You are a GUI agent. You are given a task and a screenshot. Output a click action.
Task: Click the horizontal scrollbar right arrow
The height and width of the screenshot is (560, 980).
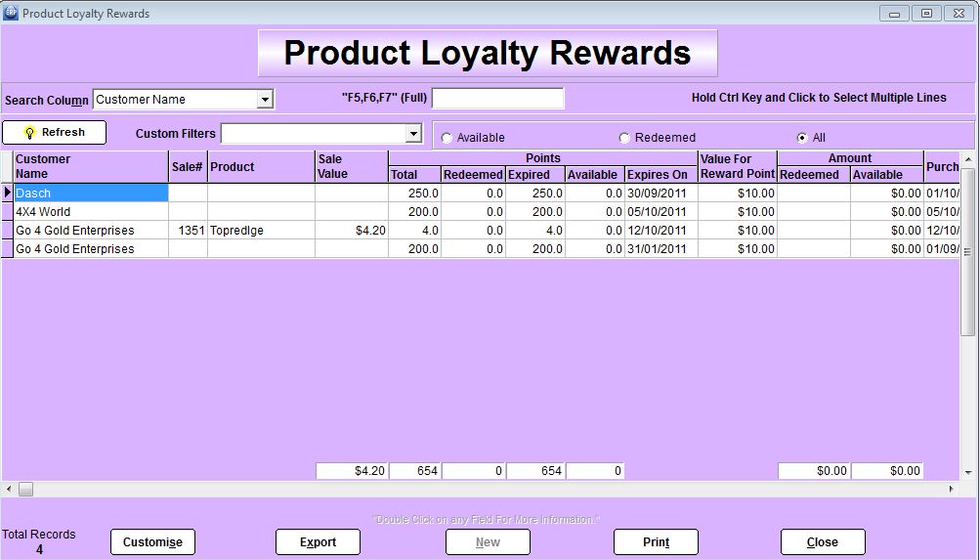(x=954, y=489)
